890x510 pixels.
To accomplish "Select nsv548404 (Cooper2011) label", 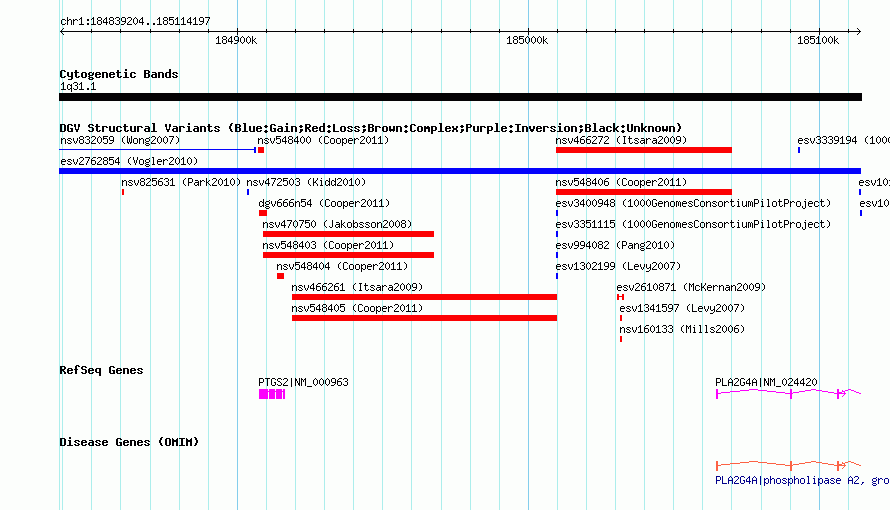I will click(342, 266).
